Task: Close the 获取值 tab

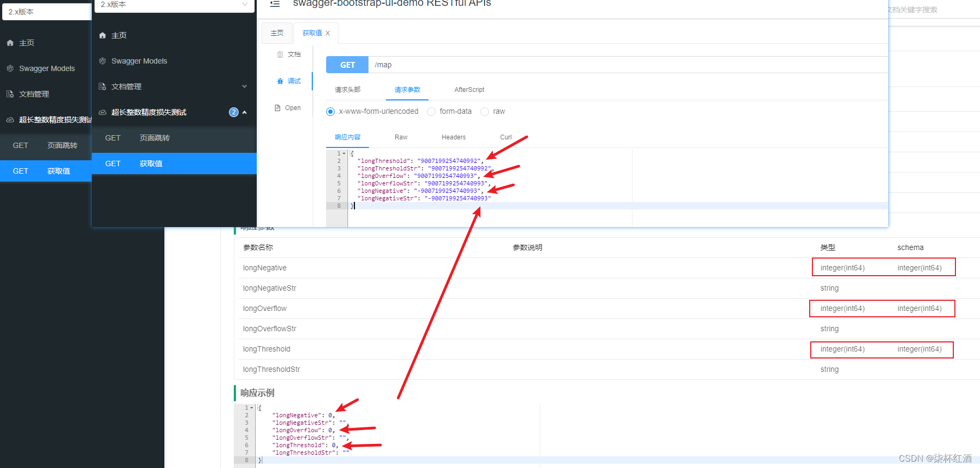Action: (x=328, y=33)
